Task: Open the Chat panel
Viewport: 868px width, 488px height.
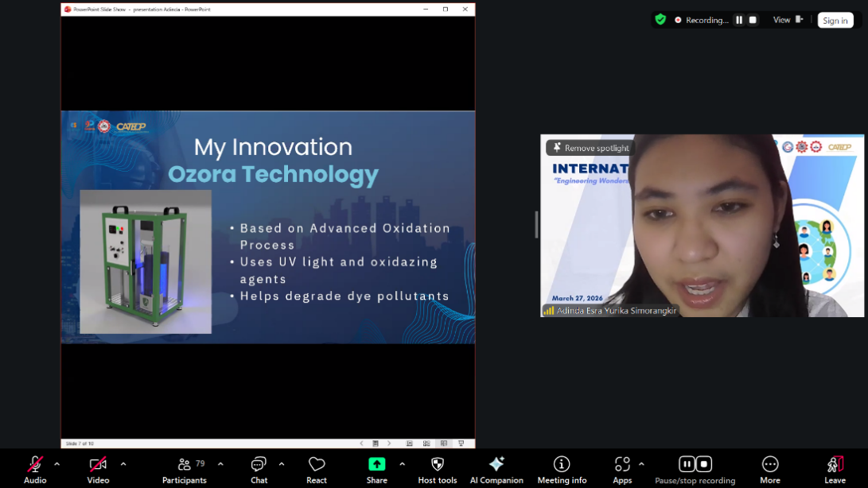Action: [x=259, y=470]
